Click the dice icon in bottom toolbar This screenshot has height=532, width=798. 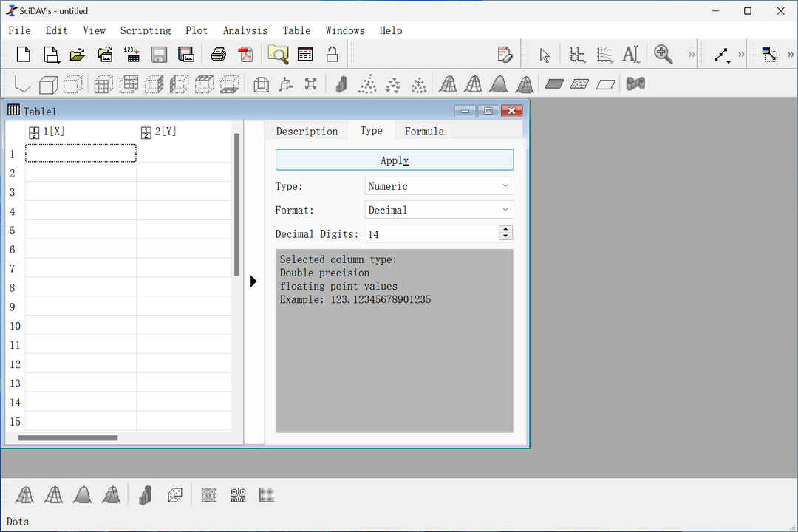175,495
